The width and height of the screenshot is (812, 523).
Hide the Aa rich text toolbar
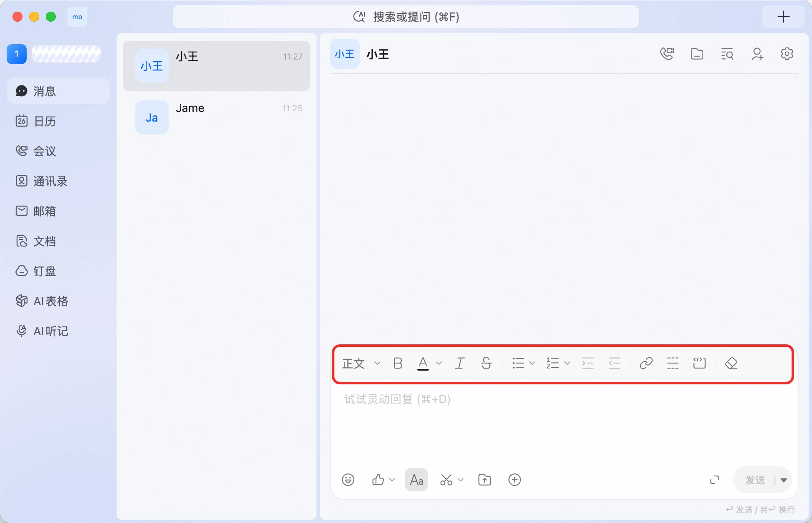(416, 480)
